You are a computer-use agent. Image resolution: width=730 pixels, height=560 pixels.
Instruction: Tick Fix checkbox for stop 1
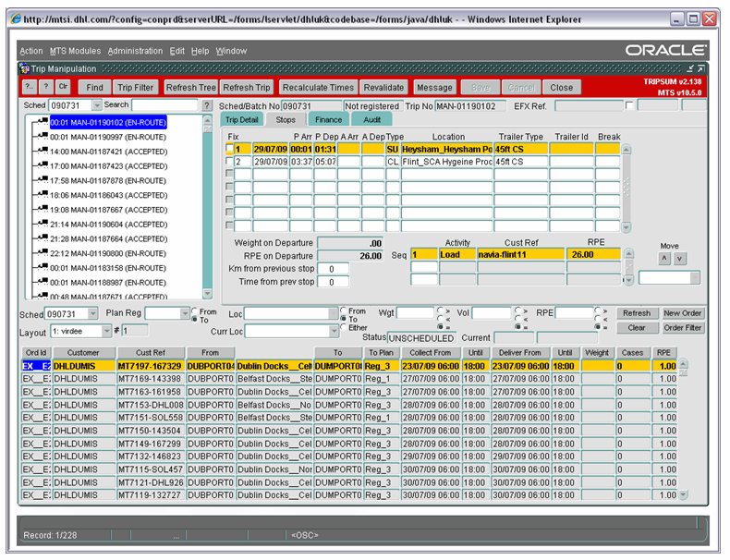[229, 149]
